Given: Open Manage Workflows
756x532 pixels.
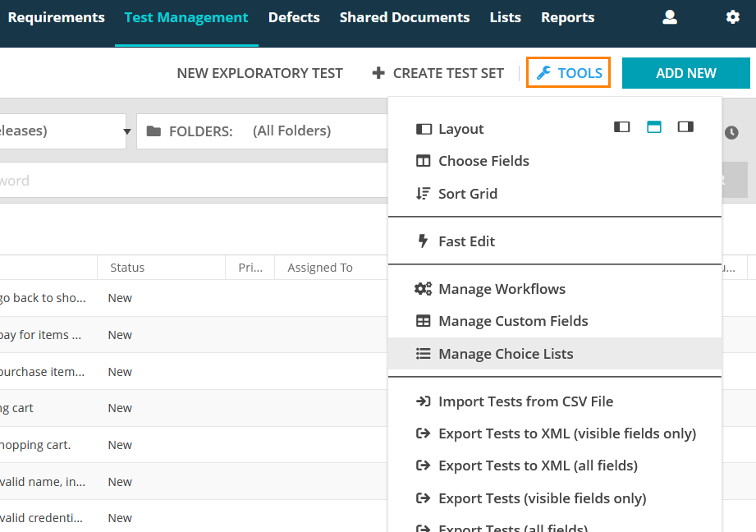Looking at the screenshot, I should point(502,289).
